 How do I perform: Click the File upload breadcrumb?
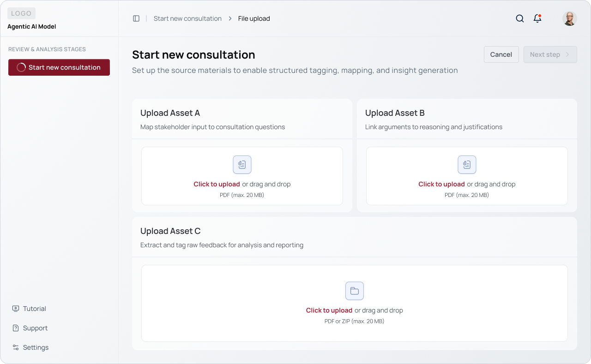click(254, 18)
